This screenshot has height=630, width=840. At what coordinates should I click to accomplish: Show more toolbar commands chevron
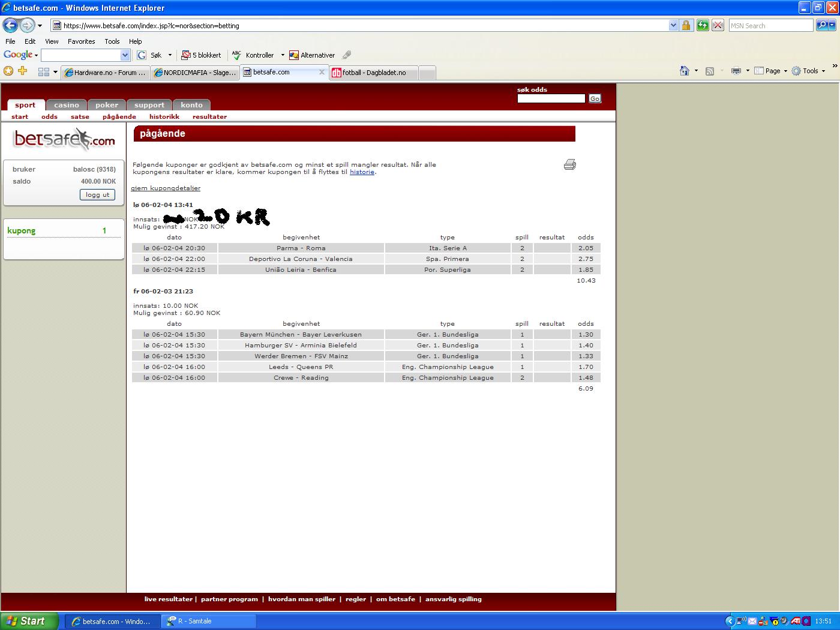click(834, 66)
